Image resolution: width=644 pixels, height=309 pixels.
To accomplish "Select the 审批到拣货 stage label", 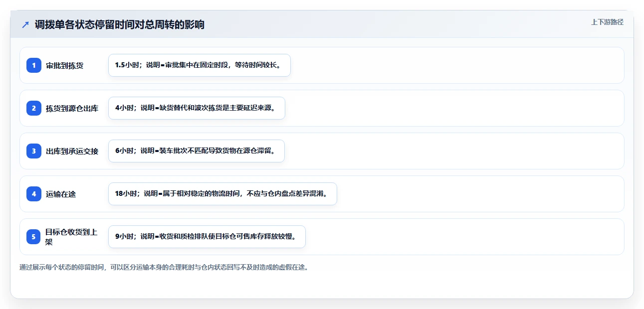I will pyautogui.click(x=64, y=65).
